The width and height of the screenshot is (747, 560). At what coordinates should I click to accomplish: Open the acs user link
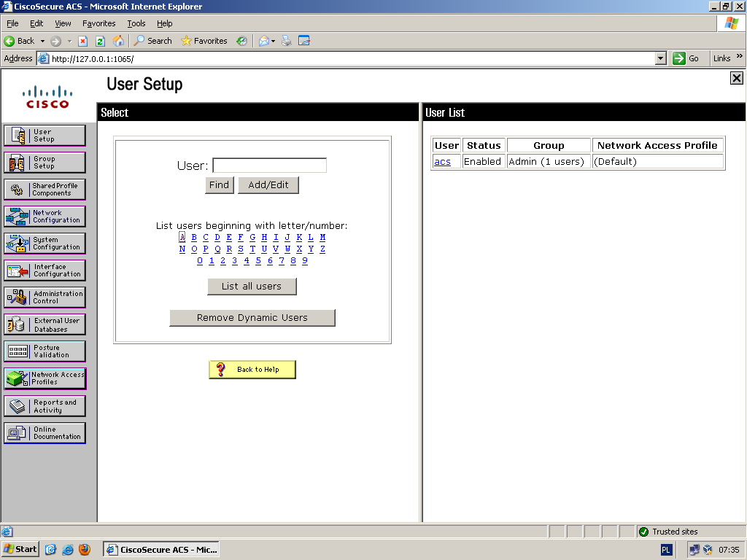[x=442, y=161]
